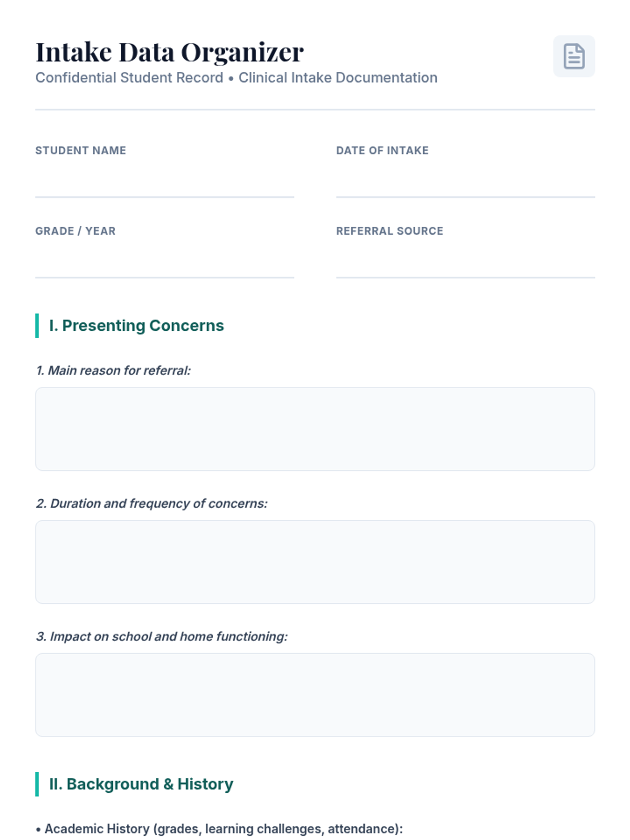Click the Main reason for referral text box
The image size is (630, 840).
click(x=315, y=429)
